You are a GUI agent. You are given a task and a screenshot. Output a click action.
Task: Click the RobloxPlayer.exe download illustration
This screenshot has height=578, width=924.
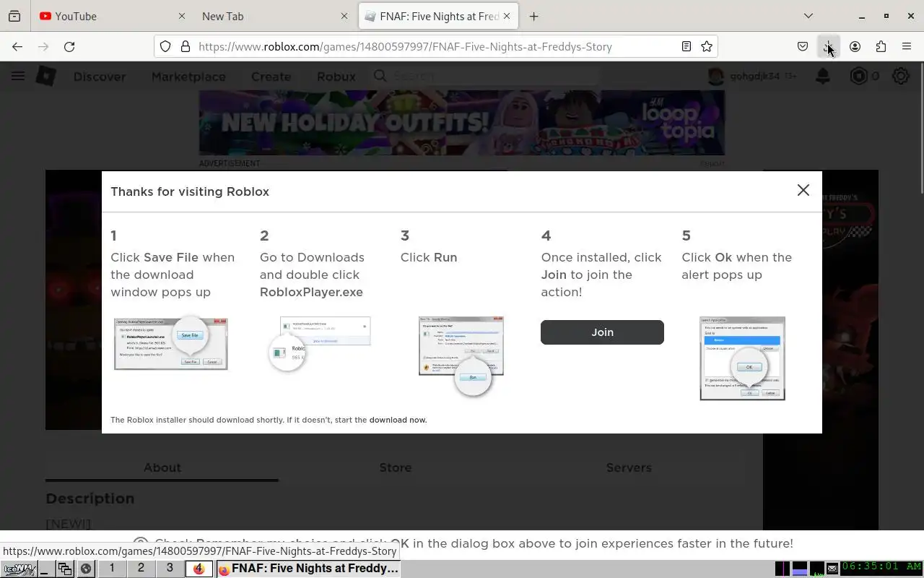(319, 344)
